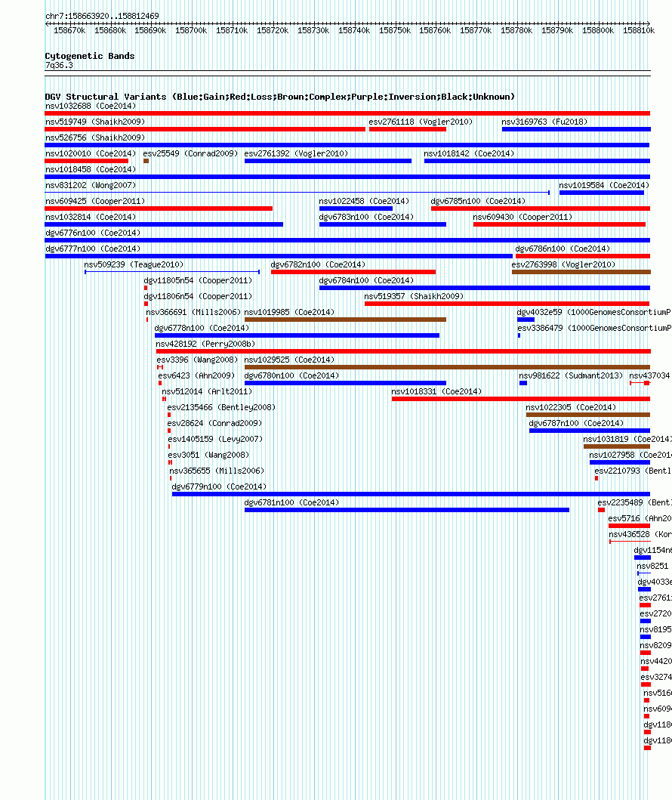Click dgv6783n100 (Coe2014) label
672x800 pixels.
click(x=367, y=217)
